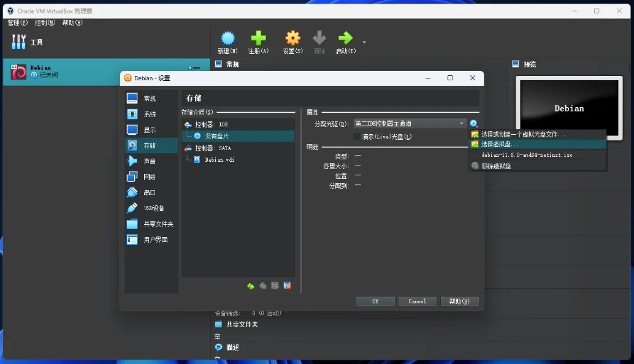Click 帮助(H) button in settings dialog
634x364 pixels.
click(x=459, y=301)
